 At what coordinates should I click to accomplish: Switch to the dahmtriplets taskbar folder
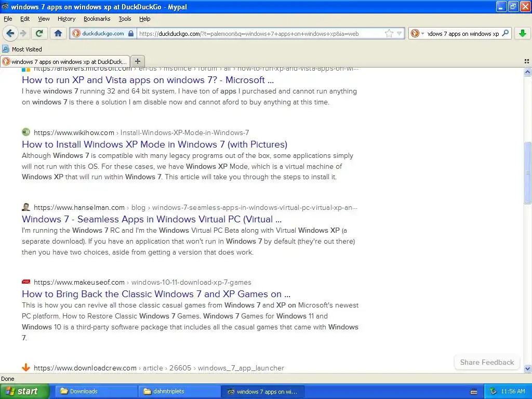tap(179, 391)
